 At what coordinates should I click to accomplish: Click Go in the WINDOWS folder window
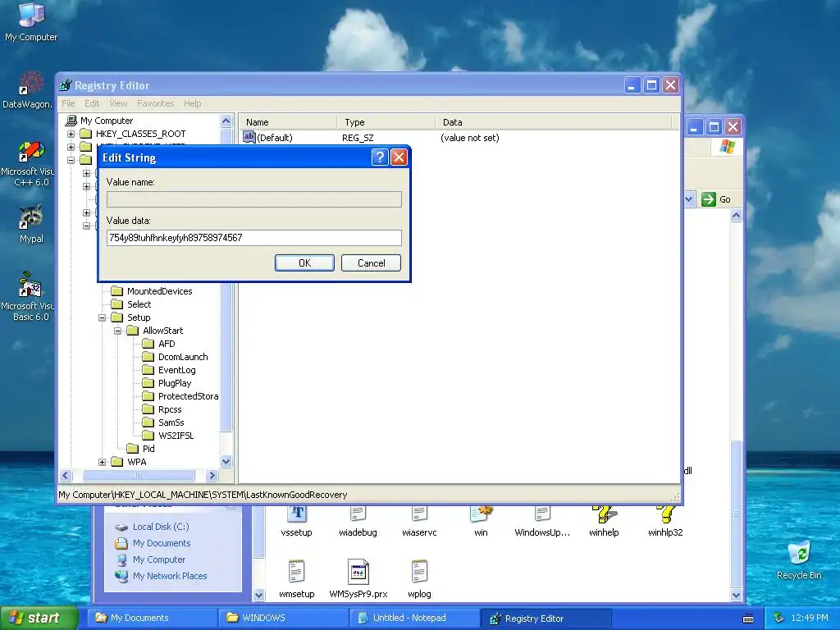[716, 199]
